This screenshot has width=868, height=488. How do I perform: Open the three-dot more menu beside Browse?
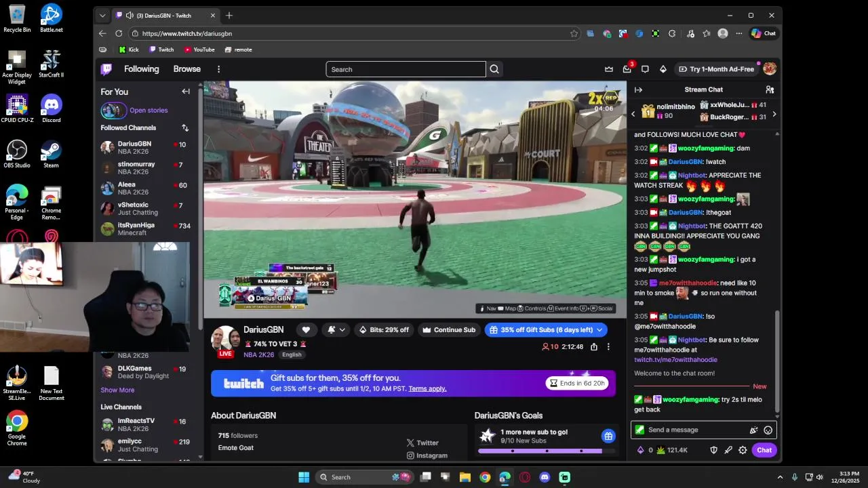tap(218, 69)
